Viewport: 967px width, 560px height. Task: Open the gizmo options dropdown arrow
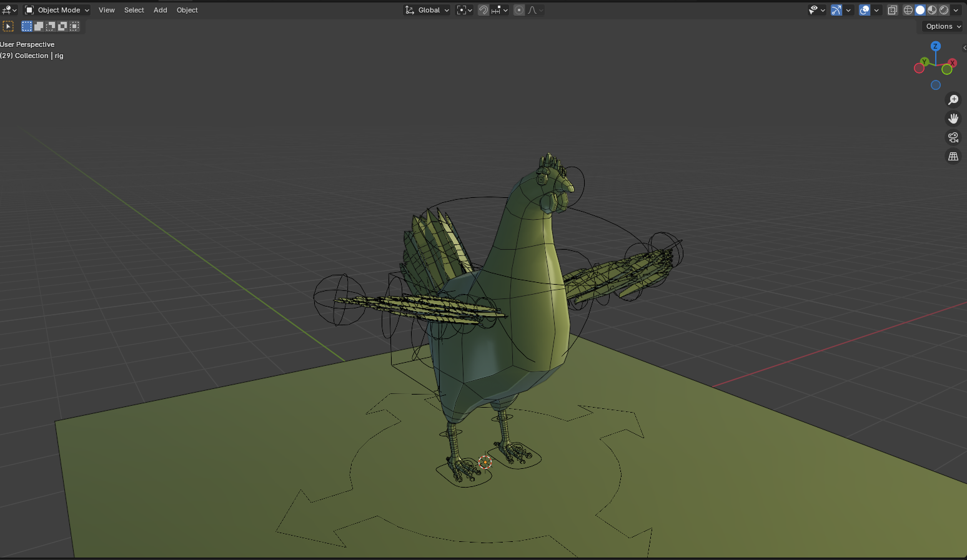pyautogui.click(x=848, y=10)
